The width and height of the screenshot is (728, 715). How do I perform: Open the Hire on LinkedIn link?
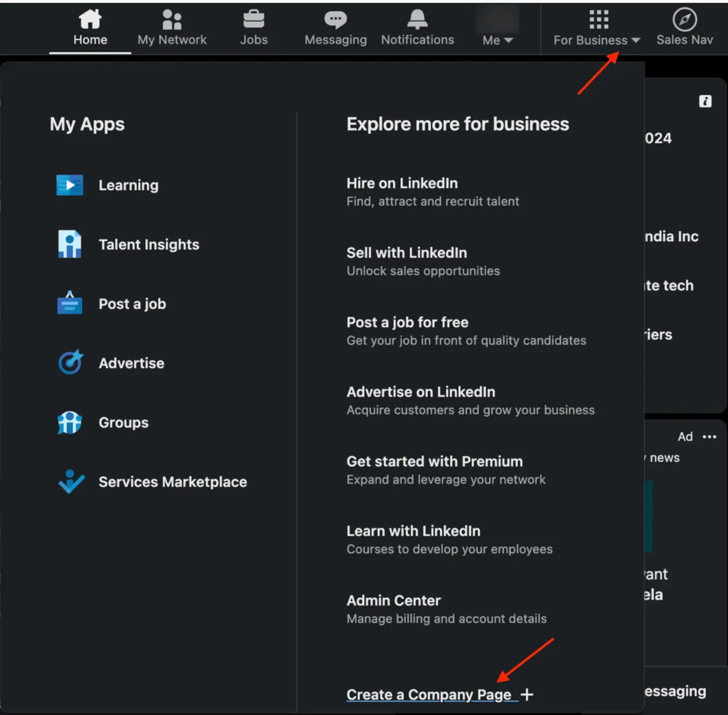(x=402, y=183)
